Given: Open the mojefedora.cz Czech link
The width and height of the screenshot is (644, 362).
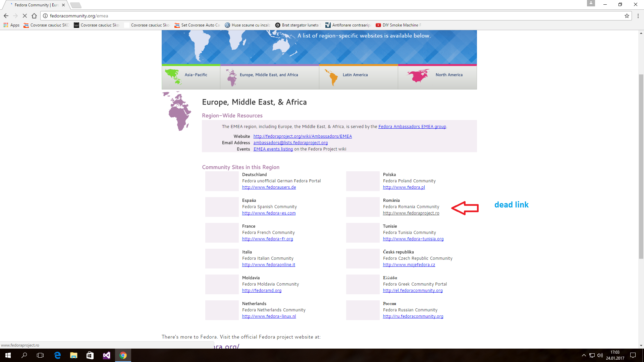Looking at the screenshot, I should point(409,265).
